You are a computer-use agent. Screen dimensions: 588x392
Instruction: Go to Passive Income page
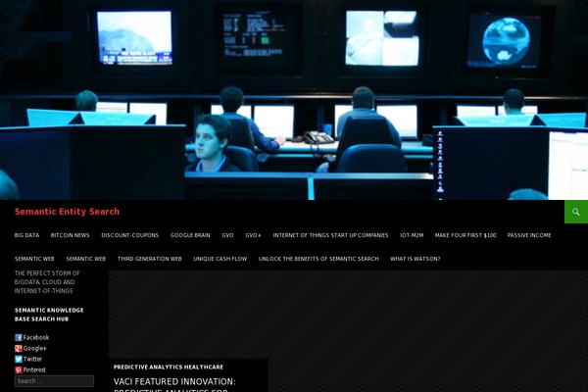click(529, 235)
